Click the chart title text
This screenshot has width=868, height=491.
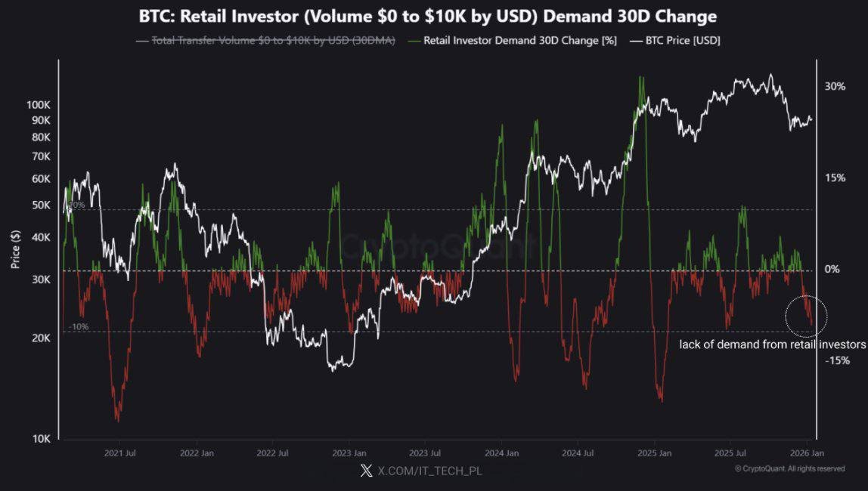(x=427, y=16)
